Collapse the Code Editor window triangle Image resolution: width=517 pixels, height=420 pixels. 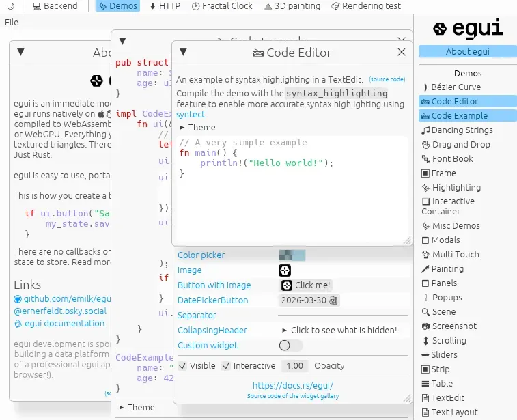pos(183,53)
